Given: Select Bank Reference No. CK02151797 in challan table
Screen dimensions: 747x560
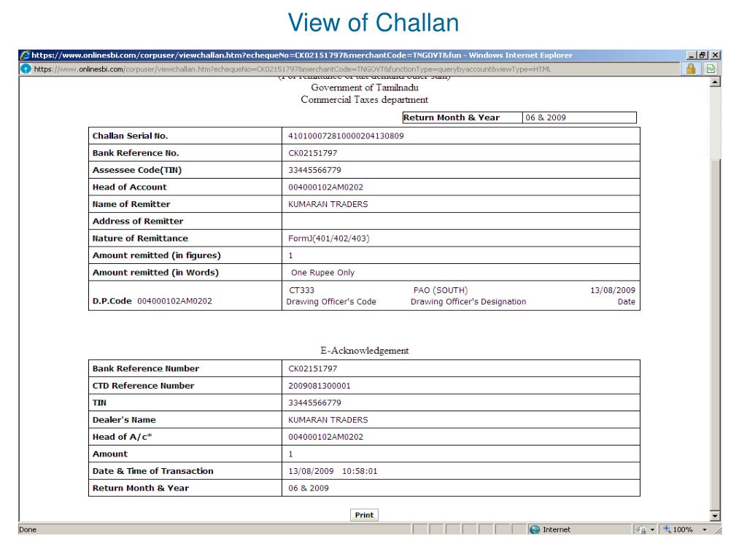Looking at the screenshot, I should click(x=312, y=153).
